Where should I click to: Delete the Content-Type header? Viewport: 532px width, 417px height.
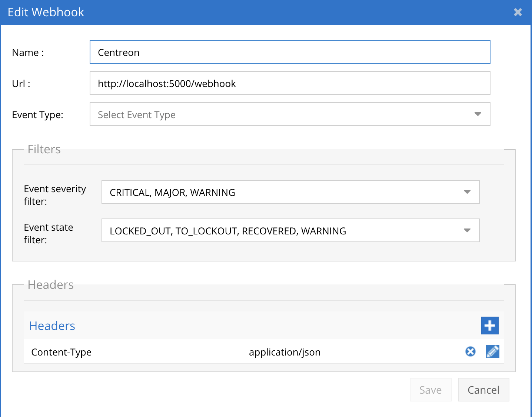[x=470, y=351]
